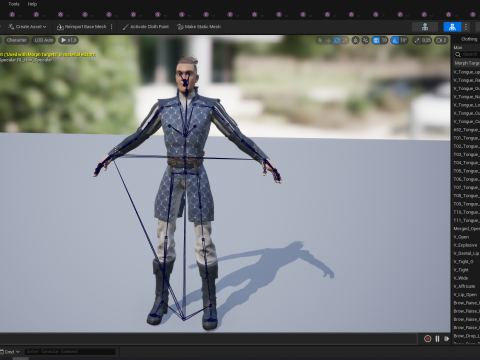Open the camera speed 2 setting
480x360 pixels.
pos(441,40)
